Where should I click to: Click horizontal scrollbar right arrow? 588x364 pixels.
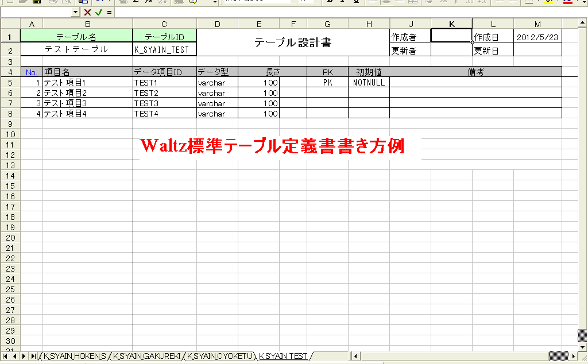click(573, 357)
